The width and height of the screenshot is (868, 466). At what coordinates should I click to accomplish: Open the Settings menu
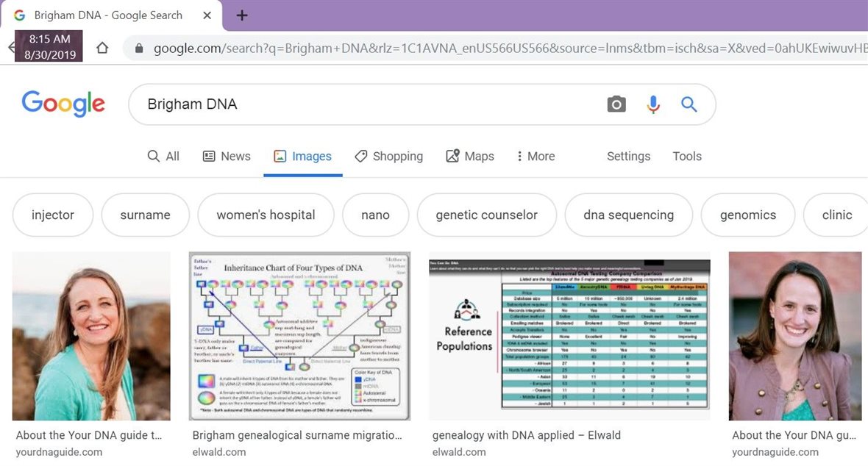point(628,156)
